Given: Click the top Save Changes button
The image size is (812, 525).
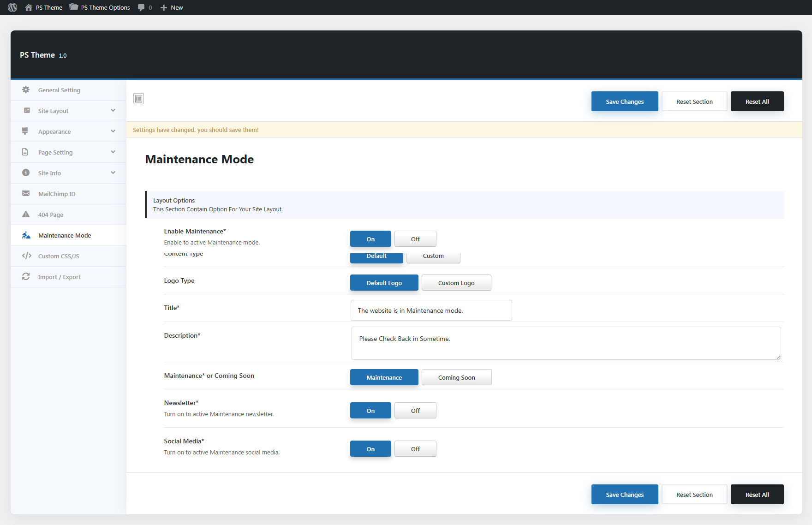Looking at the screenshot, I should point(624,101).
